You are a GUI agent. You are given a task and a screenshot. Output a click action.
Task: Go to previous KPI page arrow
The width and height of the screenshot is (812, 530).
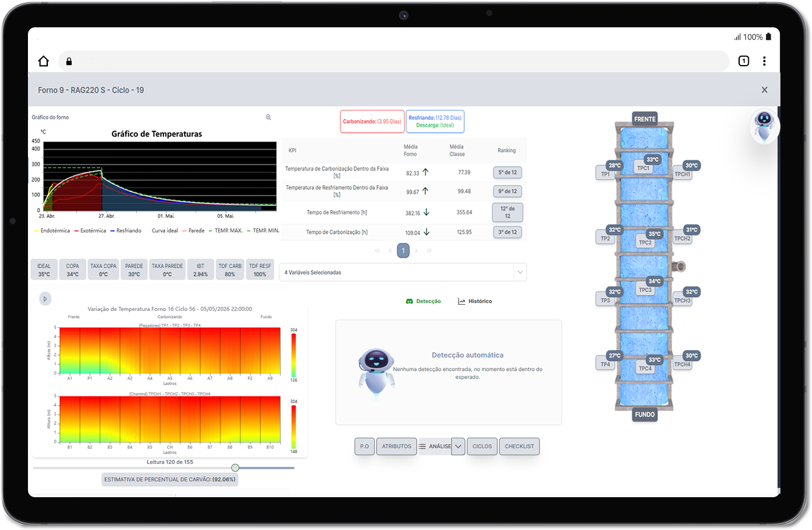click(x=390, y=250)
